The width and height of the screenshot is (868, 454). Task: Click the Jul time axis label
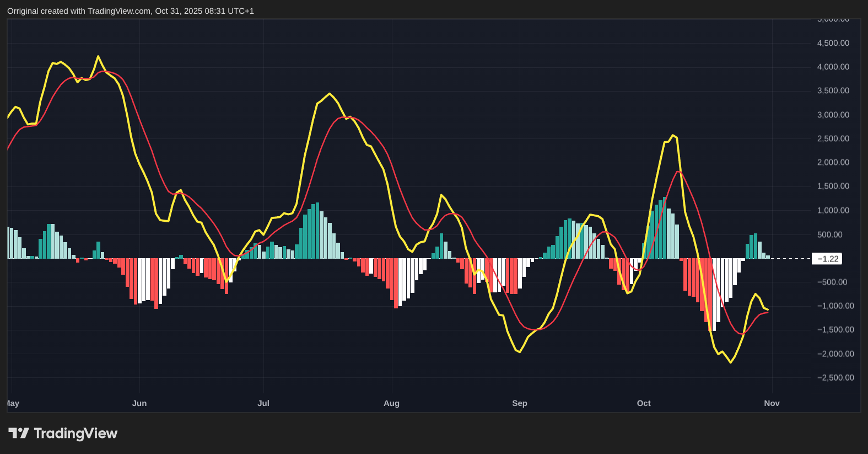coord(263,403)
